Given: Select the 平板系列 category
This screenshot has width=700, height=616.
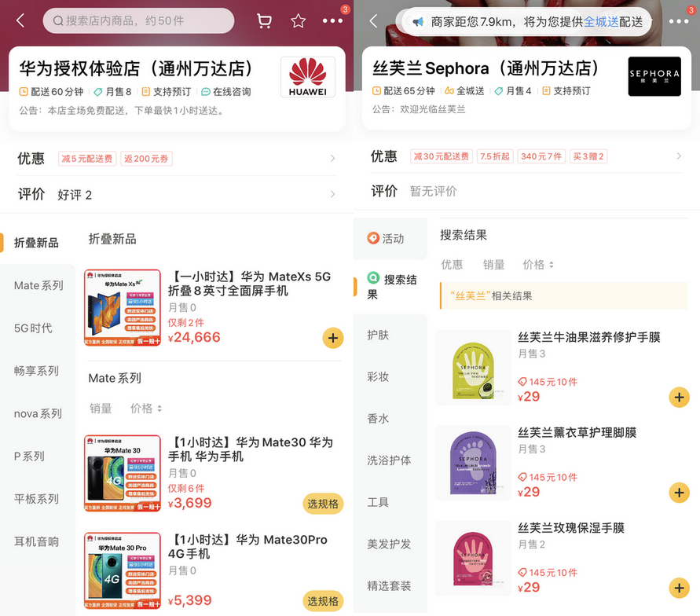Looking at the screenshot, I should tap(37, 499).
